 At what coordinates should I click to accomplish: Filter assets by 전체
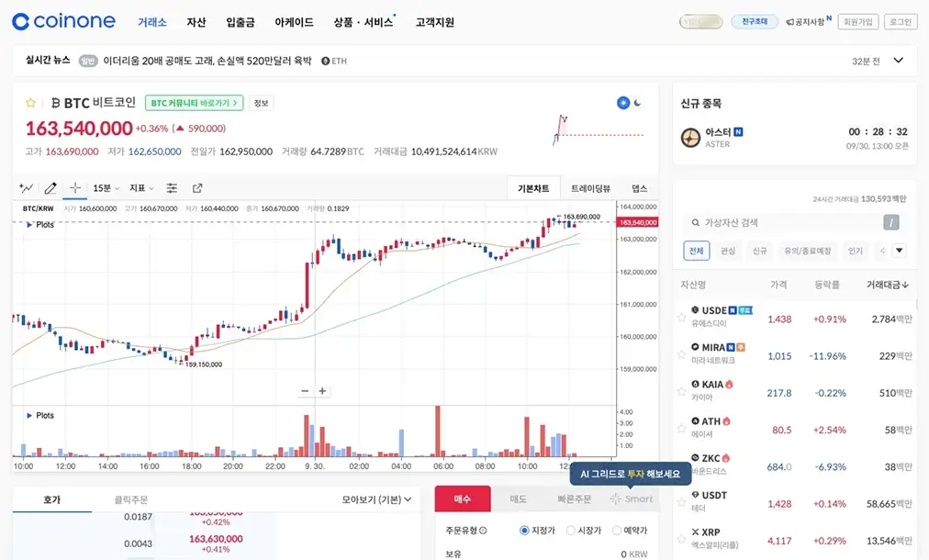point(696,251)
